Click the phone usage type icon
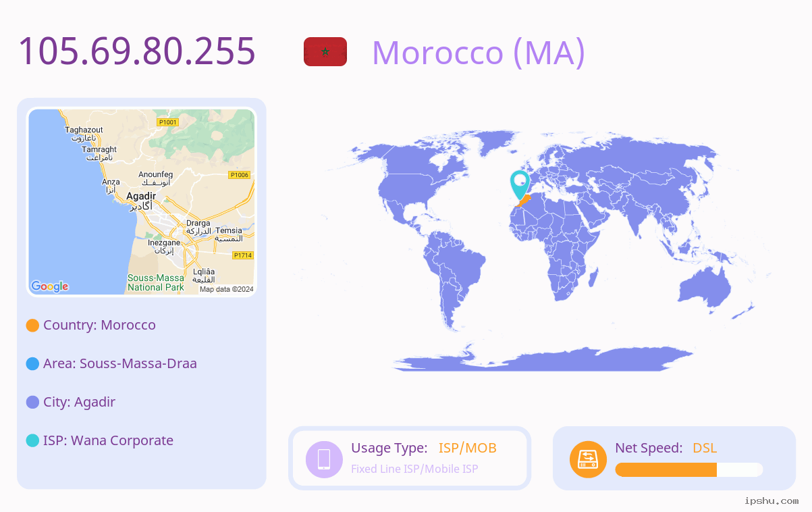Viewport: 812px width, 512px height. (324, 459)
